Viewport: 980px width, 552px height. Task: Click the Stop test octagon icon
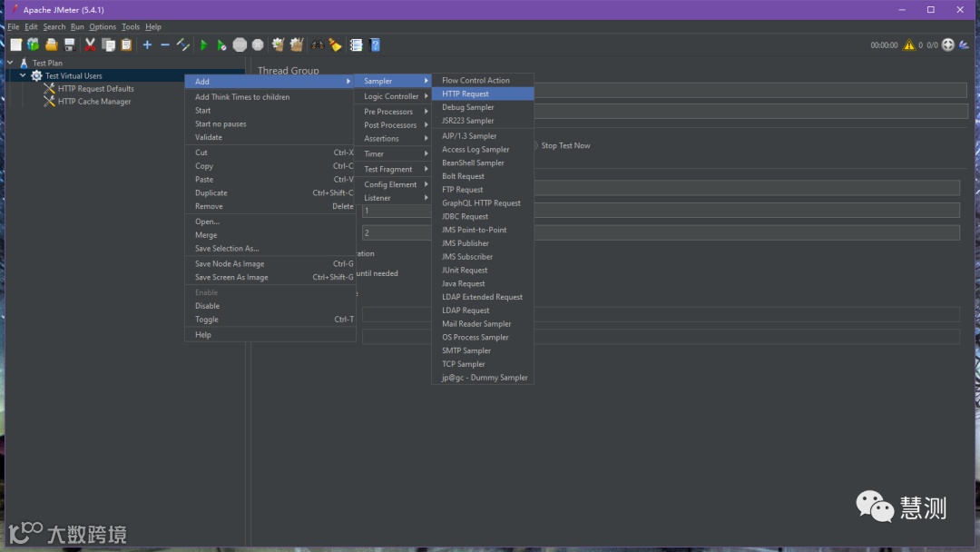240,45
